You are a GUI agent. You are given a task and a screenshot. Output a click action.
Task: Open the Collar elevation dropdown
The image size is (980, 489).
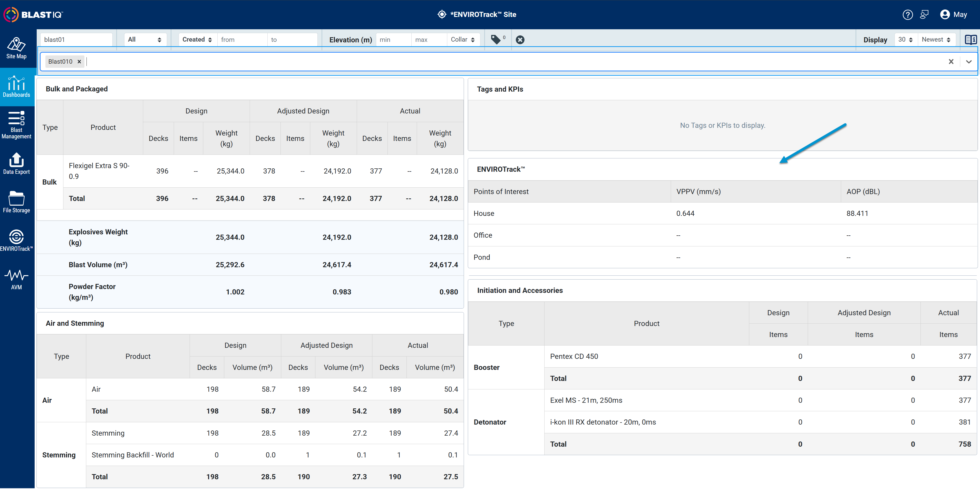point(463,40)
